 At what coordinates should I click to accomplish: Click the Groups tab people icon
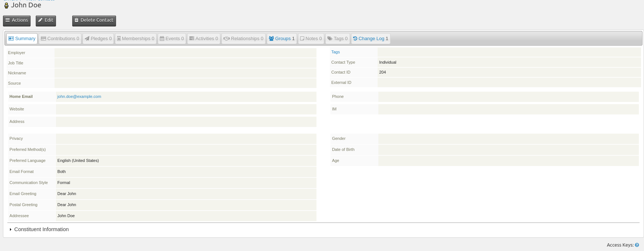click(x=271, y=39)
